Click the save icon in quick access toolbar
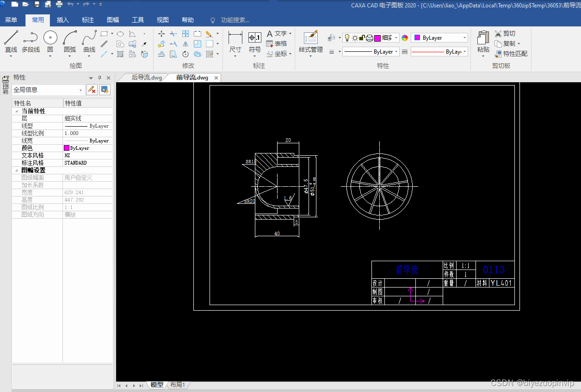This screenshot has height=392, width=581. 37,4
